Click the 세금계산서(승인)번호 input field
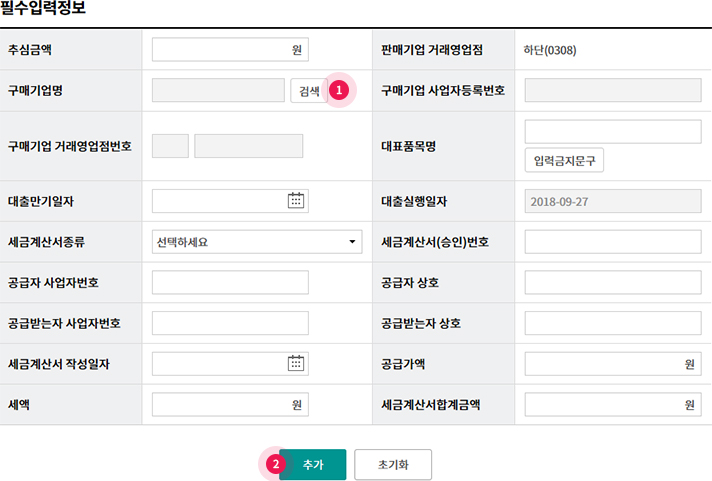This screenshot has width=712, height=481. (x=613, y=241)
